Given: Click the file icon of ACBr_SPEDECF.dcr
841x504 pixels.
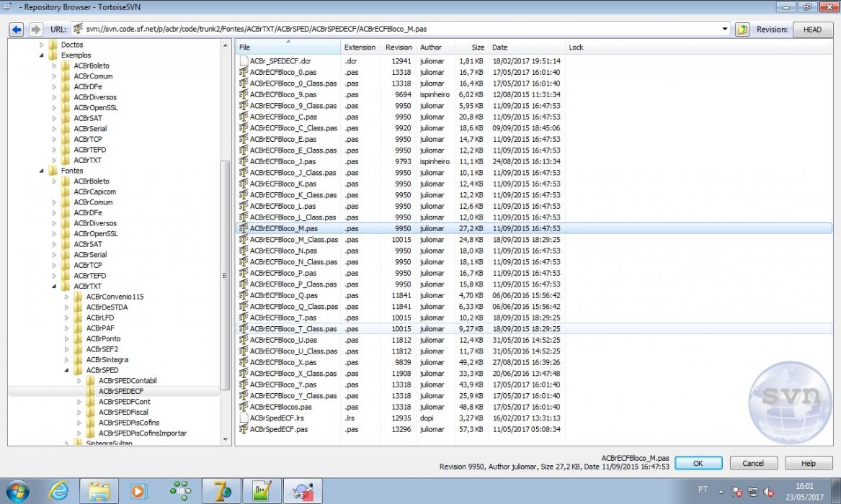Looking at the screenshot, I should [244, 61].
